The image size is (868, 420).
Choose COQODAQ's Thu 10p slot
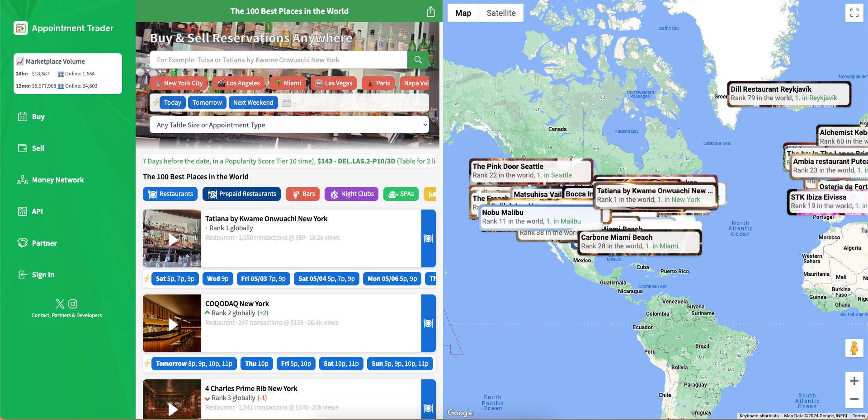(x=256, y=364)
